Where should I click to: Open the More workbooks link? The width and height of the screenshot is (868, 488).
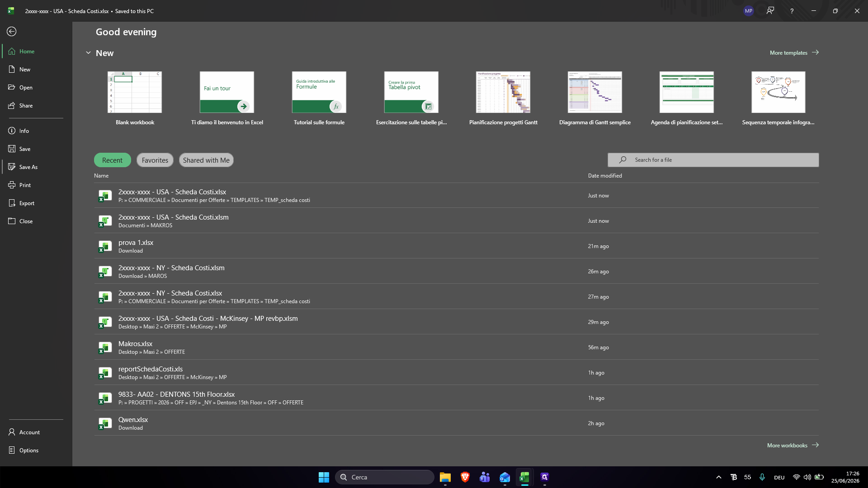(793, 446)
